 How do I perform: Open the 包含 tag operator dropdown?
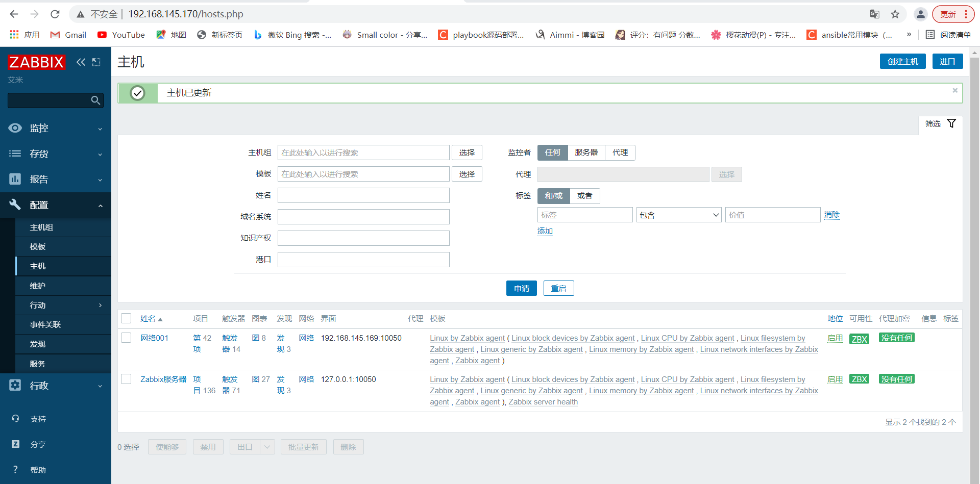[679, 215]
